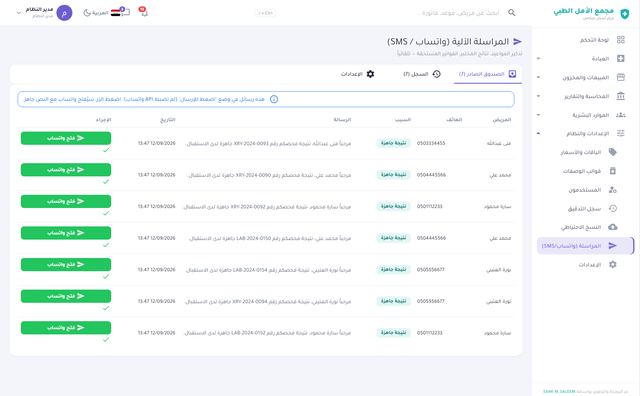640x396 pixels.
Task: Click the العيادة clinic sidebar icon
Action: pyautogui.click(x=621, y=58)
